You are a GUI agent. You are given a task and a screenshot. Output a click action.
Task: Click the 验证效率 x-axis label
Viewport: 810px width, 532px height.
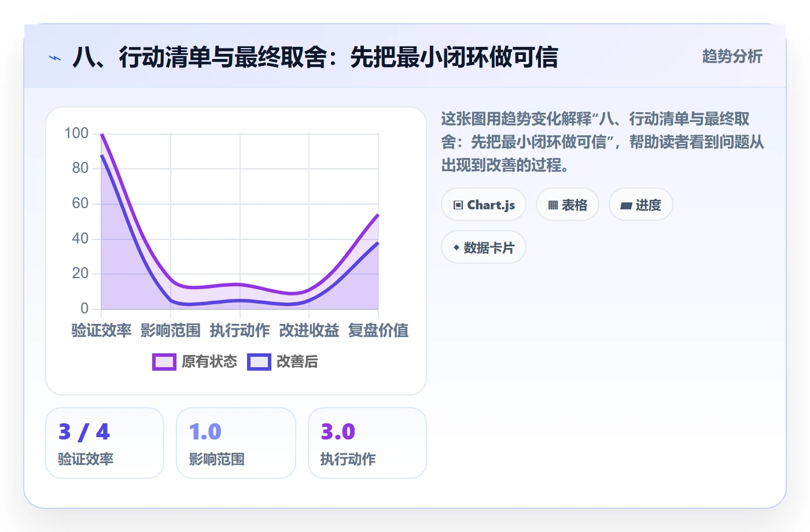tap(101, 331)
